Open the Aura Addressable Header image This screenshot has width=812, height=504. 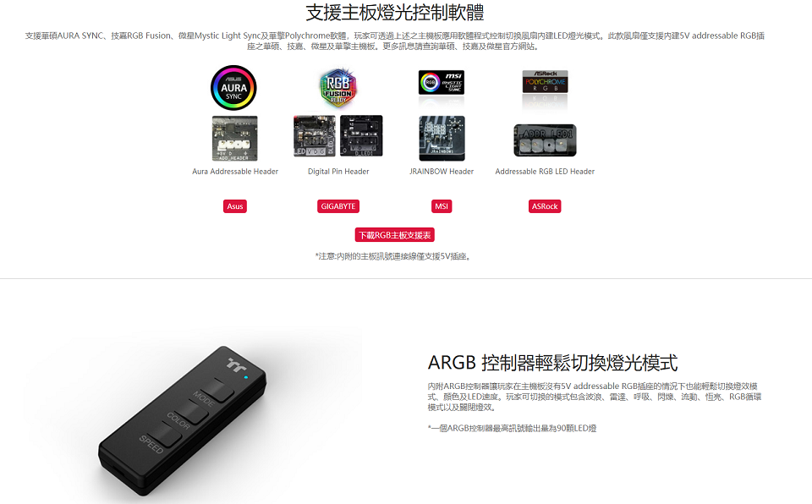pyautogui.click(x=234, y=139)
